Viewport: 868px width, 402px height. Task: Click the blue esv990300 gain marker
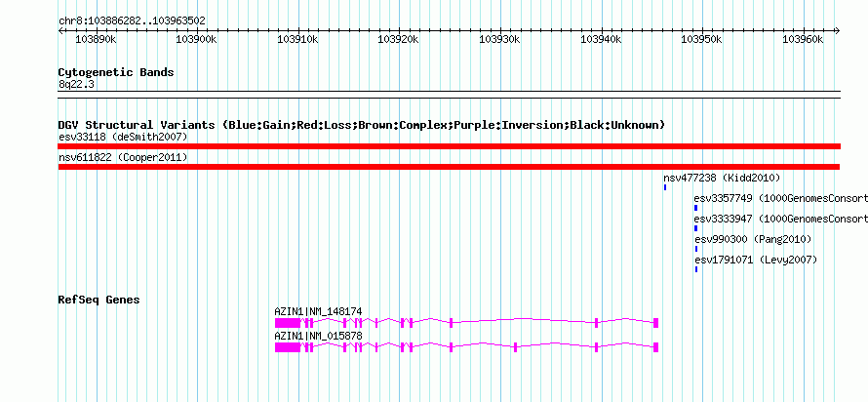pos(695,249)
